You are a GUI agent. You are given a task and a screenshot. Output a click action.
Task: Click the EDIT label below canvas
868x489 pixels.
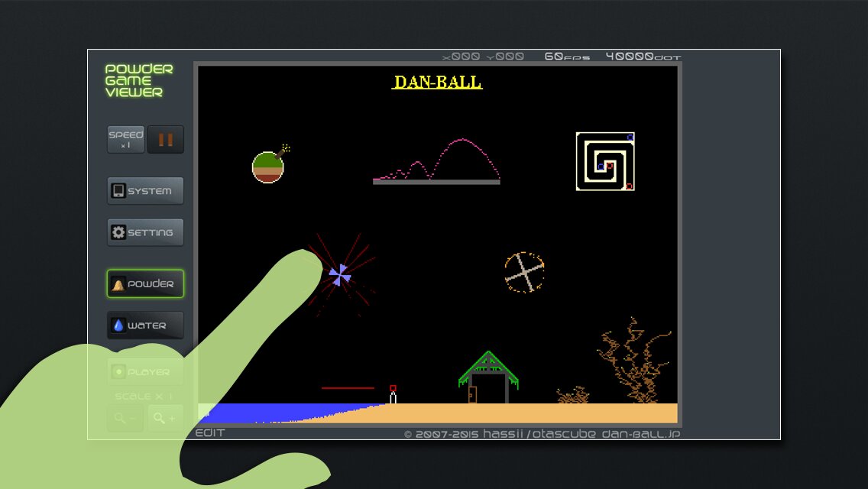click(210, 433)
